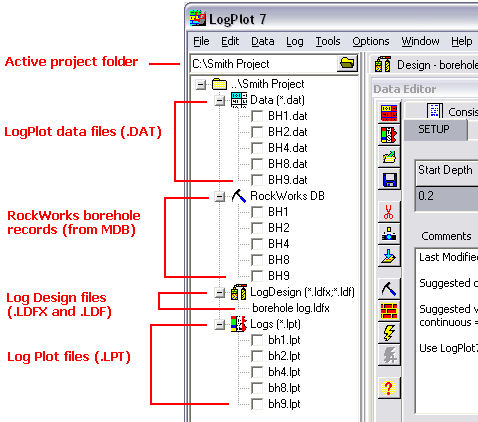This screenshot has height=422, width=478.
Task: Select the BH4.dat file name
Action: 288,148
